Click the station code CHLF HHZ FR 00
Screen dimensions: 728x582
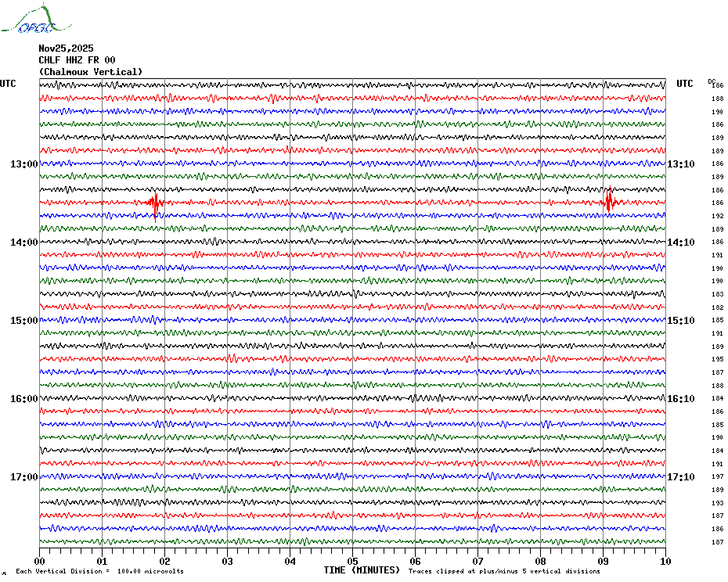click(x=77, y=60)
